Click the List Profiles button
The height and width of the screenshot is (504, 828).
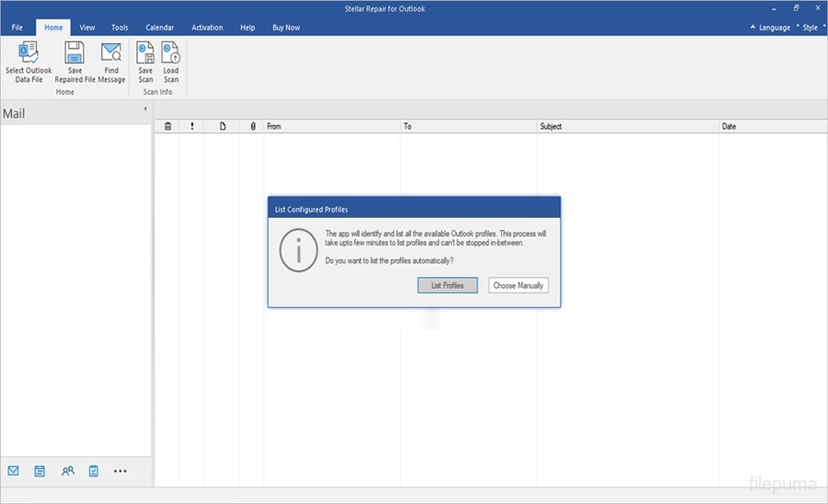[x=447, y=285]
